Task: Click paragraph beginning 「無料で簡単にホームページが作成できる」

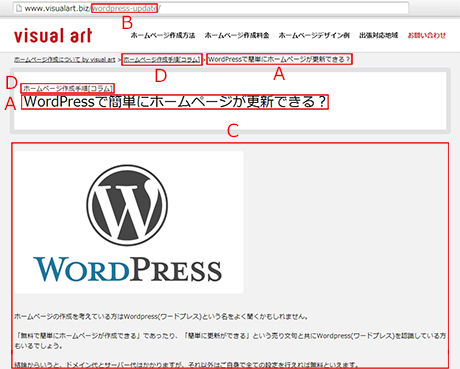Action: pyautogui.click(x=230, y=341)
